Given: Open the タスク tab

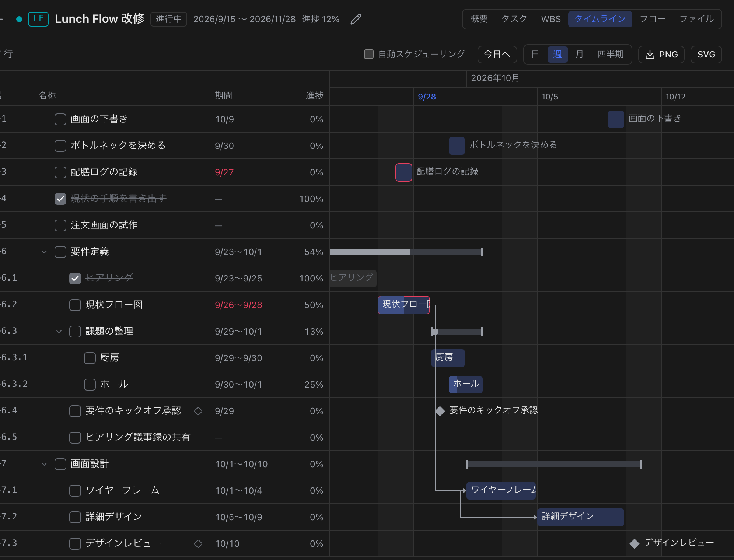Looking at the screenshot, I should pos(514,19).
